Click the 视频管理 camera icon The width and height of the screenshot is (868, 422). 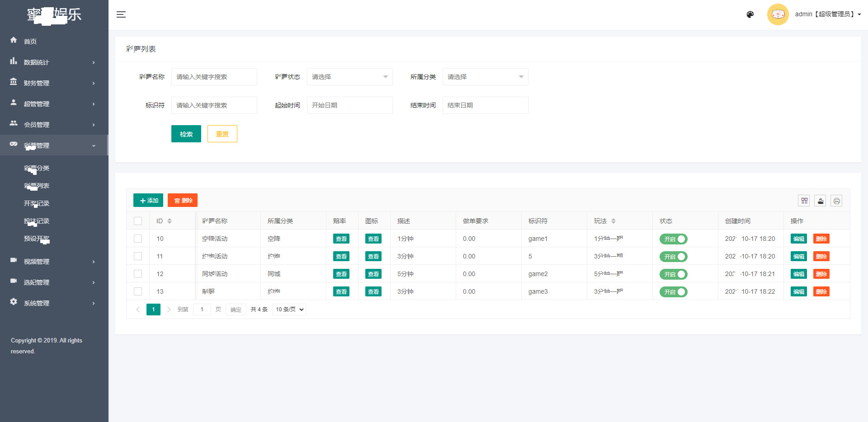(14, 260)
